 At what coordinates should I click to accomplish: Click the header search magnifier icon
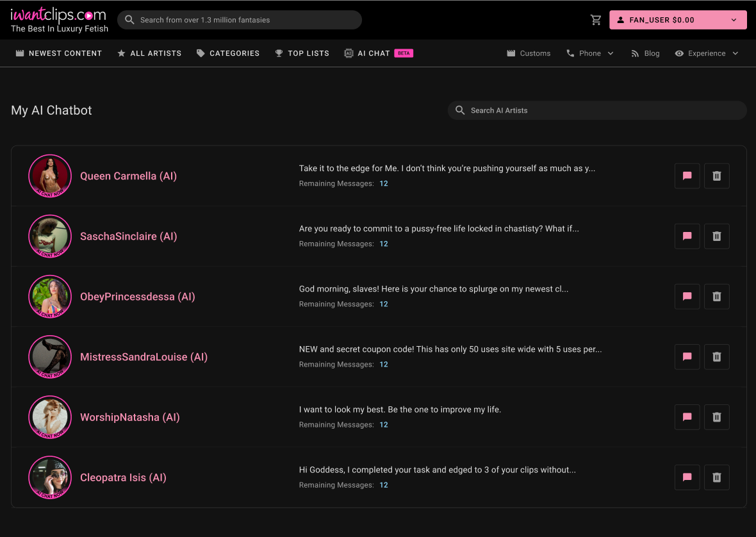(x=129, y=20)
